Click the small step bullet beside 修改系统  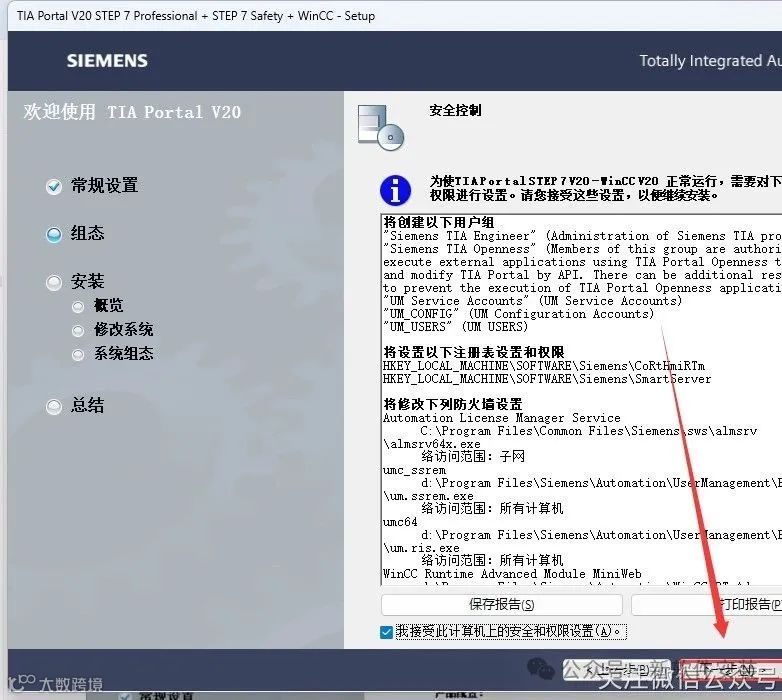pos(78,330)
